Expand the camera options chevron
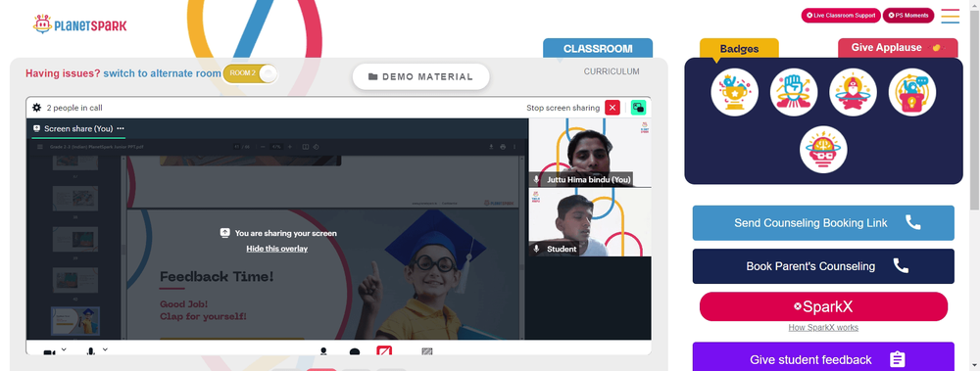The width and height of the screenshot is (980, 371). tap(63, 349)
